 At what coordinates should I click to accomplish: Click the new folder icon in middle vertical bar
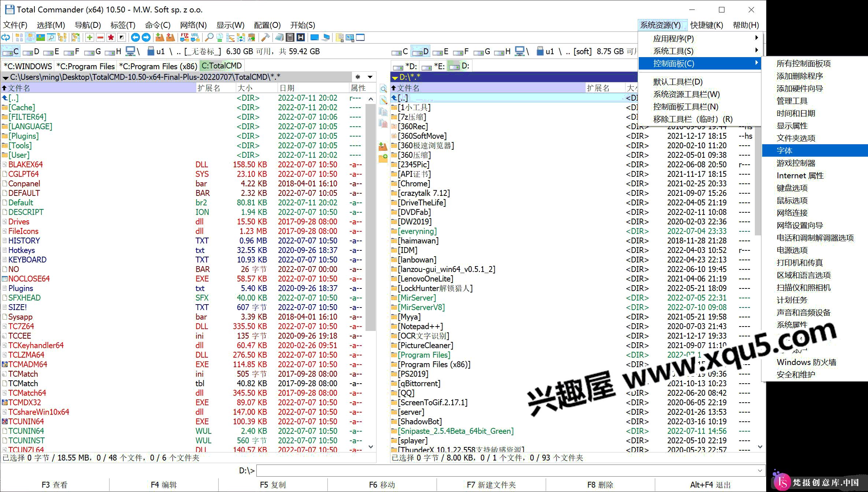383,158
